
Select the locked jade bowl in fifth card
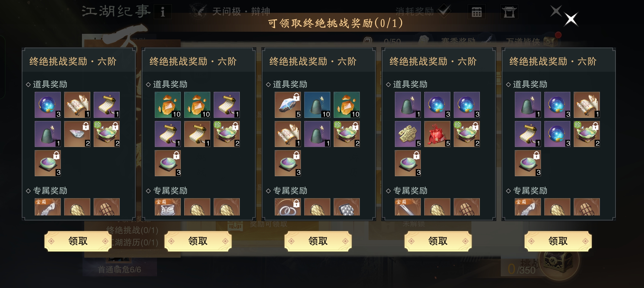coord(528,163)
